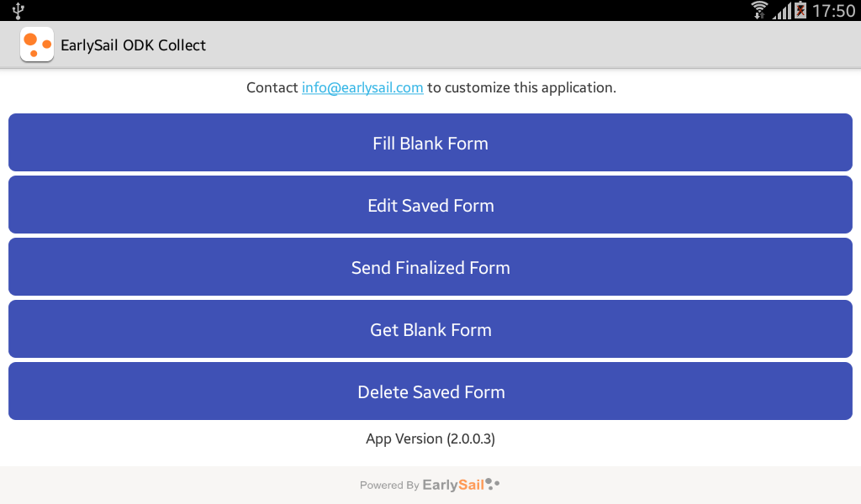
Task: Open Edit Saved Form
Action: point(430,205)
